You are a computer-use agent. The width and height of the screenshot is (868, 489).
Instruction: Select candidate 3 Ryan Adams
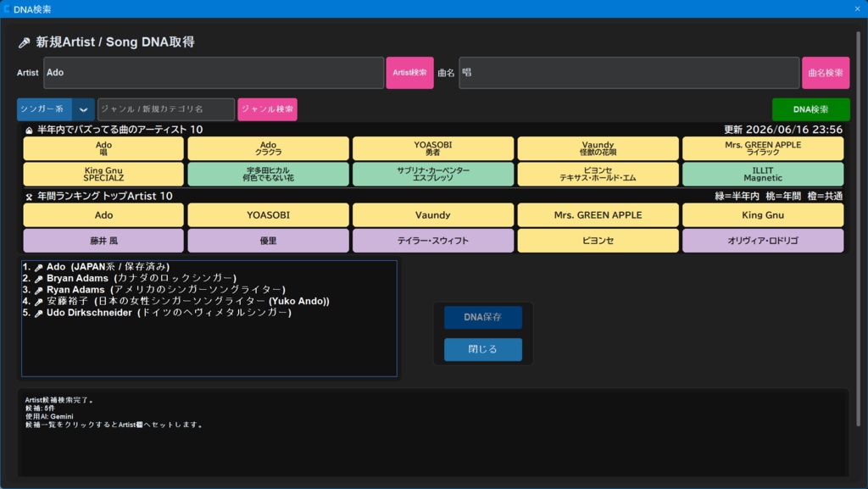[x=154, y=290]
